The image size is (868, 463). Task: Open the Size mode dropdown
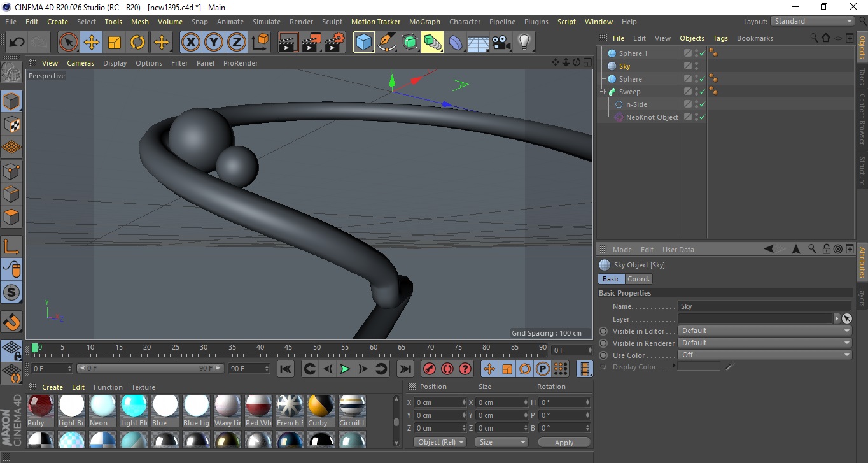coord(502,442)
